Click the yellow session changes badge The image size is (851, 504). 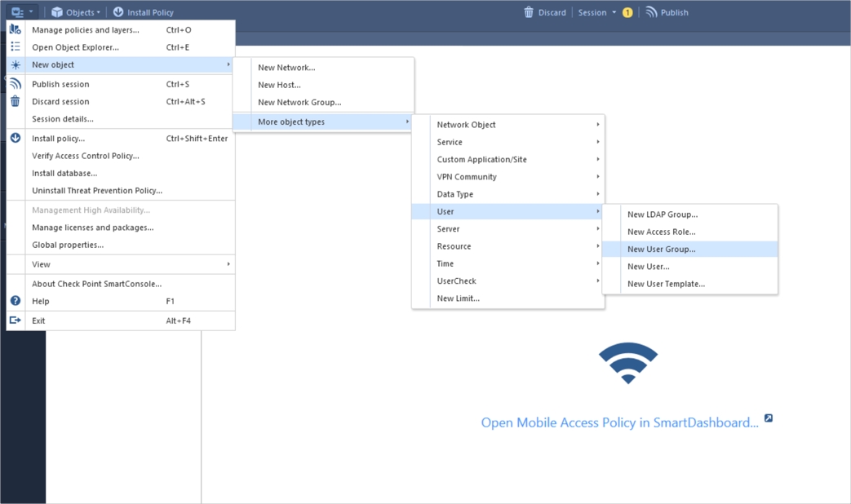(x=627, y=12)
